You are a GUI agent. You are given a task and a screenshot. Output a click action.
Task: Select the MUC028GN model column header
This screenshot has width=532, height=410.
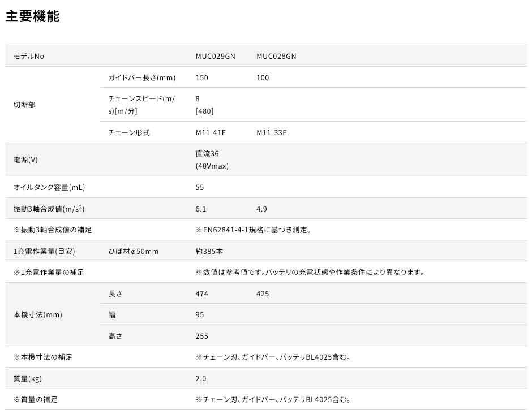tap(276, 57)
